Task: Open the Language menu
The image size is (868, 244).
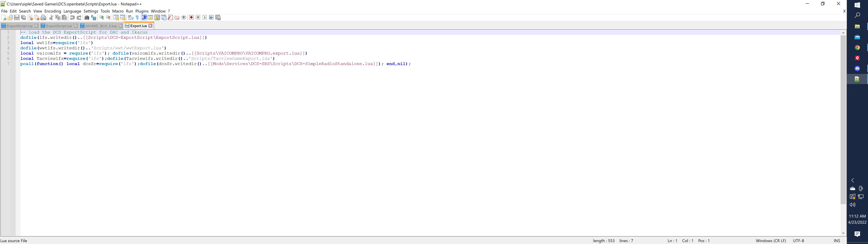Action: coord(72,11)
